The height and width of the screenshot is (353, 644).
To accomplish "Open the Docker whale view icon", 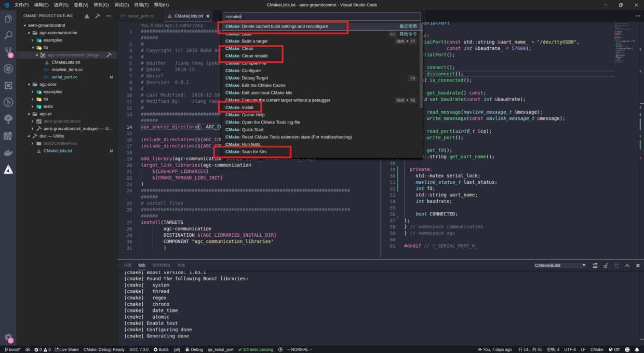I will [x=8, y=153].
